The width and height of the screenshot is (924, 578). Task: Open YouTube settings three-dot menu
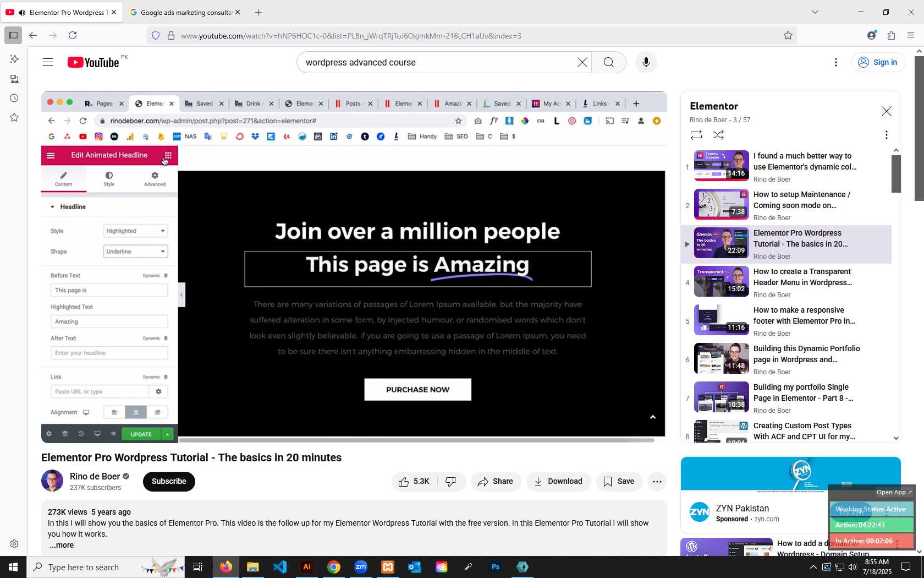coord(836,62)
